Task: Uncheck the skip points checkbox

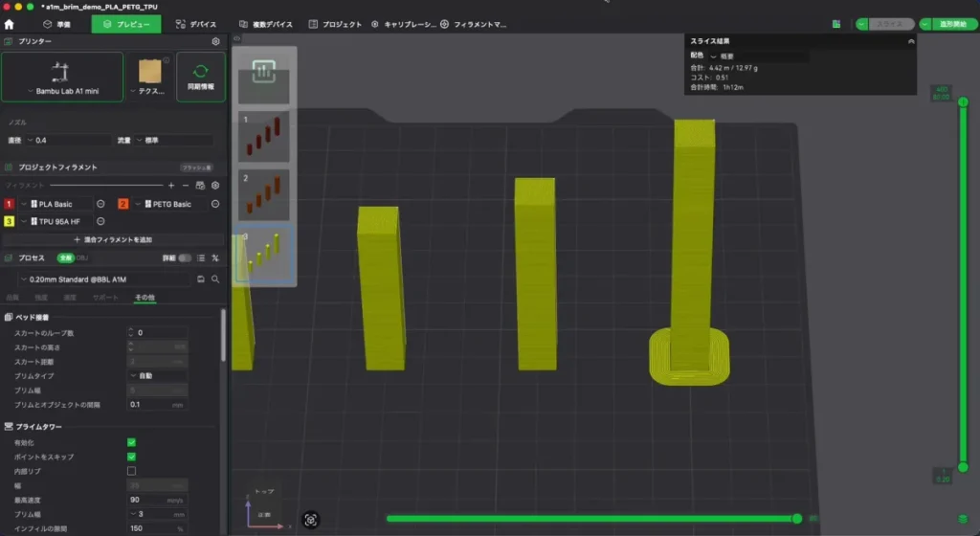Action: [x=131, y=457]
